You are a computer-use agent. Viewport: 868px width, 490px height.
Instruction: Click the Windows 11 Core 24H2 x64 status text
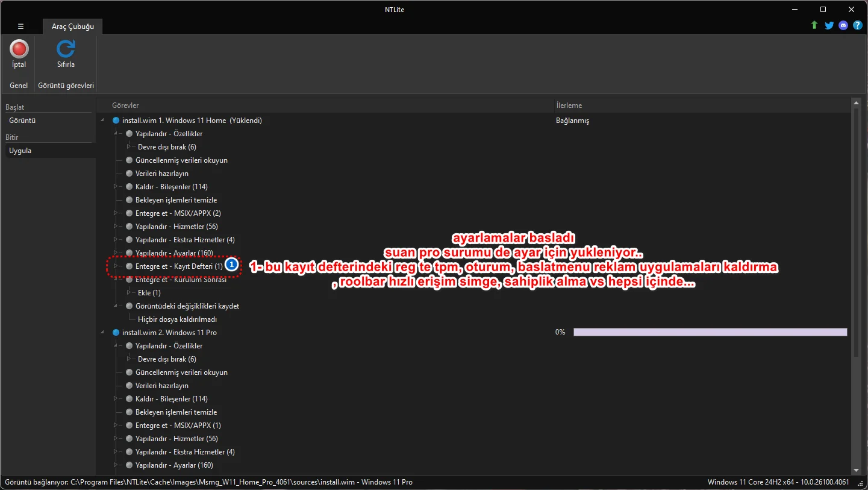coord(778,482)
